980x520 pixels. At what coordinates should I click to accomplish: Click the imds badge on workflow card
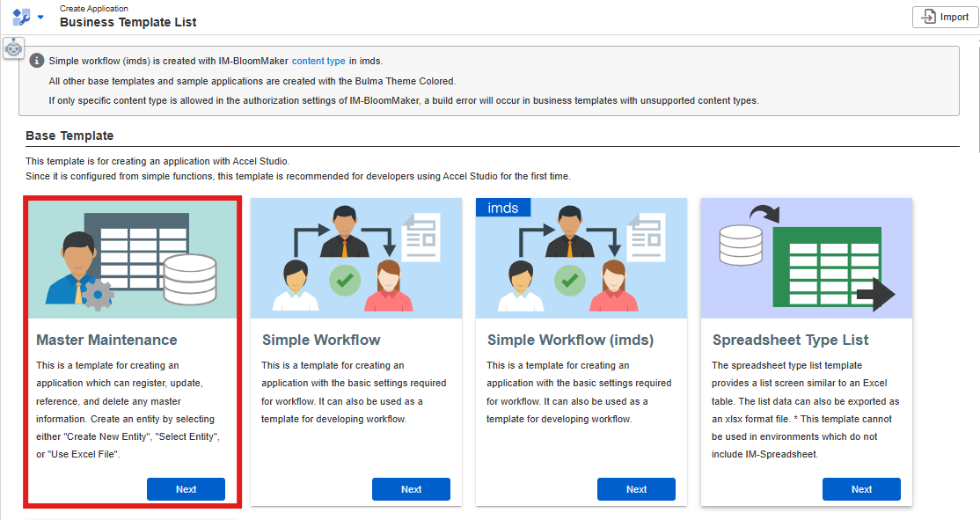(x=503, y=208)
